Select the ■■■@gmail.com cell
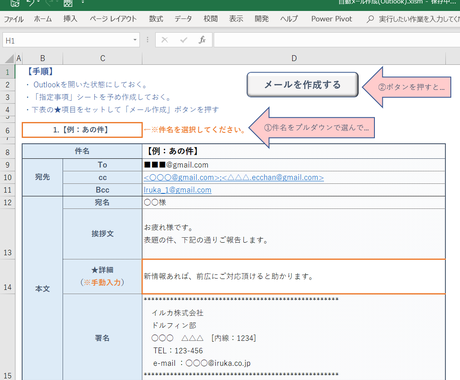460x380 pixels. (x=294, y=165)
